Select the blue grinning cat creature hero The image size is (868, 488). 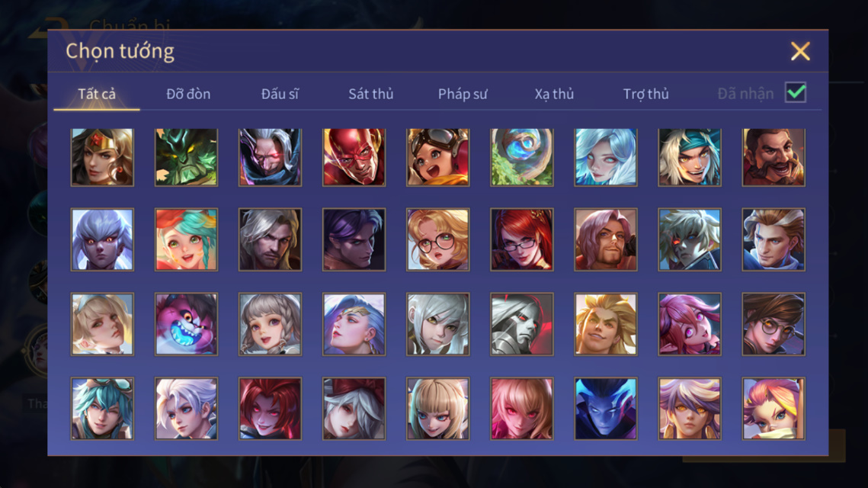186,324
